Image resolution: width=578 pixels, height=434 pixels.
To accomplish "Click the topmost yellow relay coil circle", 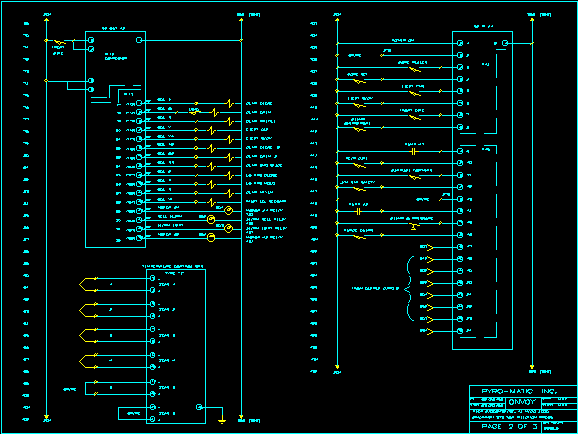I will point(229,211).
